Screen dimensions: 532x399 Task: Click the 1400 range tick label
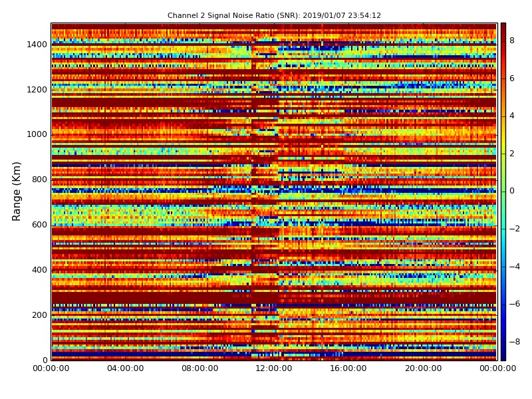point(37,45)
